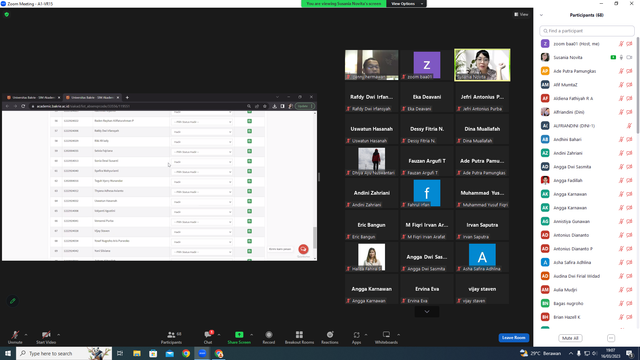This screenshot has height=360, width=640.
Task: Select Alif Mumtaz in participants list
Action: (587, 85)
